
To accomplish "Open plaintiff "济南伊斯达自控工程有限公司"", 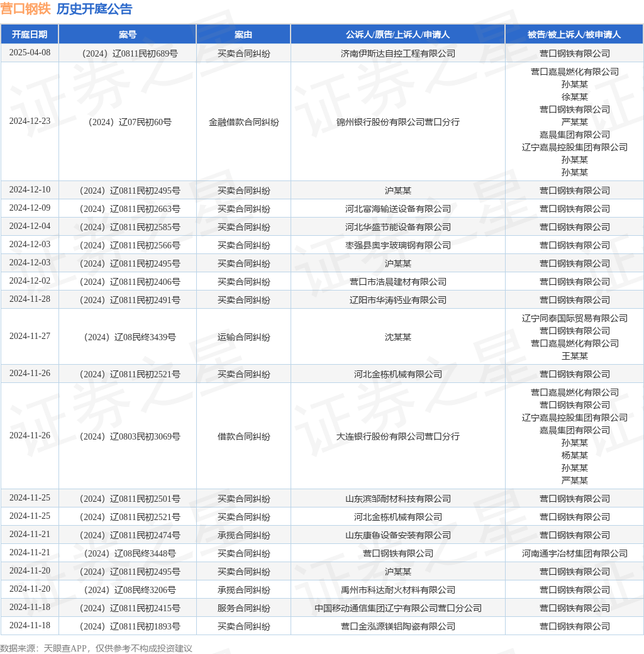I will [x=397, y=53].
